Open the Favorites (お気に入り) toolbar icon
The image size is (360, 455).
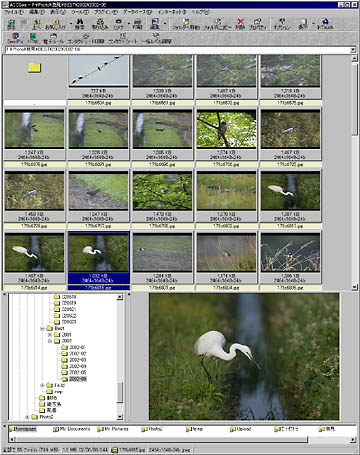coord(55,24)
